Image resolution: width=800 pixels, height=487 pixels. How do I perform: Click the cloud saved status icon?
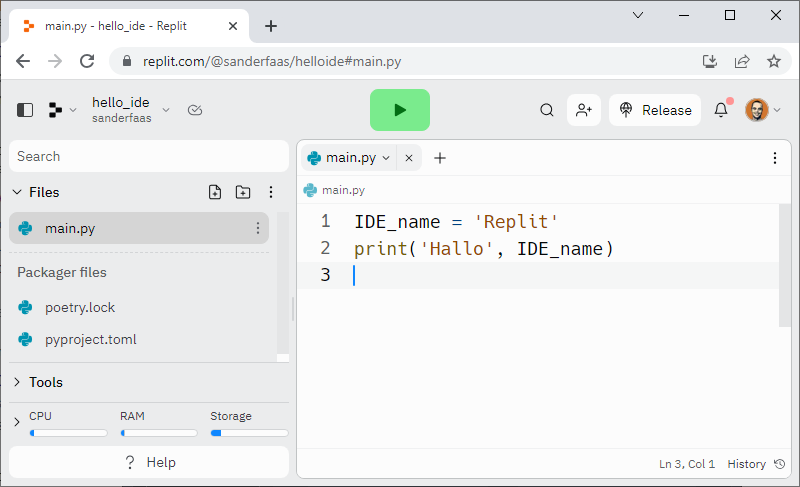(x=195, y=110)
